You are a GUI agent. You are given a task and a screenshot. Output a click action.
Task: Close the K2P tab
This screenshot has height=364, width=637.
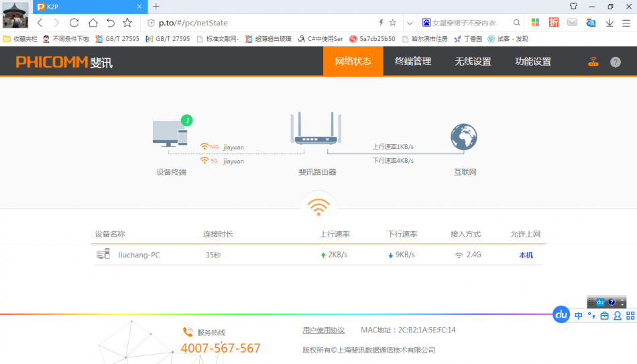[139, 7]
